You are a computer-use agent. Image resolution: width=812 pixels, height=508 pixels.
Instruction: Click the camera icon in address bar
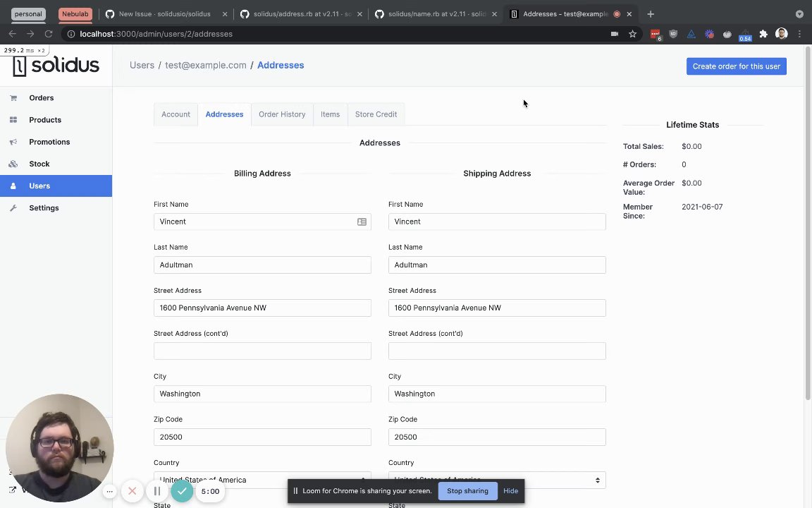point(614,34)
